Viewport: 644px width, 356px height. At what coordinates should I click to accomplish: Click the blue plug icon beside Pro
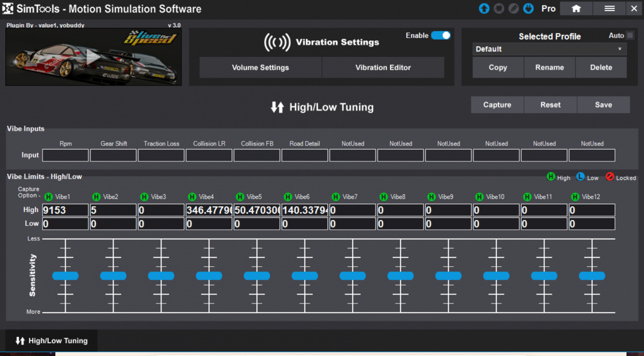tap(528, 8)
